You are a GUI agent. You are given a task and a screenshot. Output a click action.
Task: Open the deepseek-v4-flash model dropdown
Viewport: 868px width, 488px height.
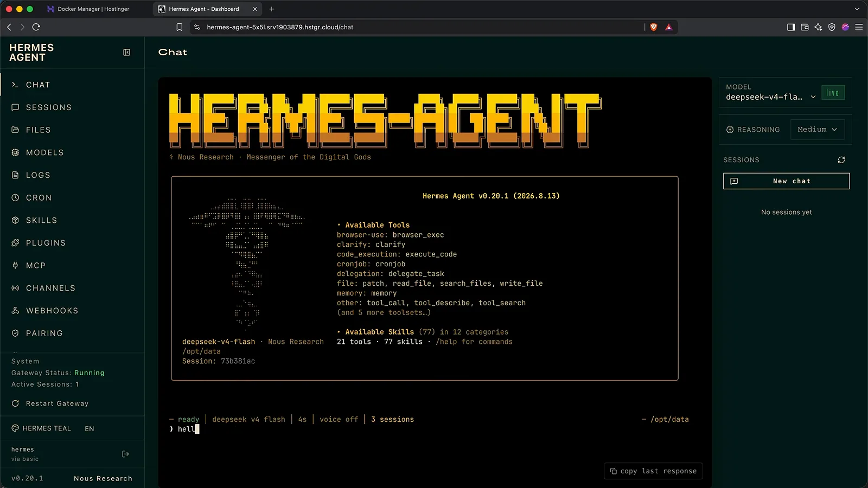click(x=771, y=97)
